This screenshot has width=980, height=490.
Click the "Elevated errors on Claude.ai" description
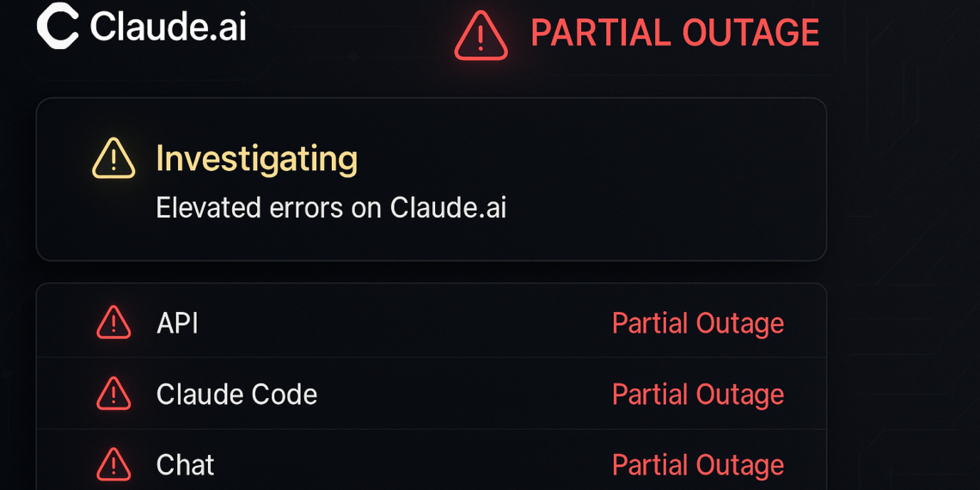click(331, 208)
